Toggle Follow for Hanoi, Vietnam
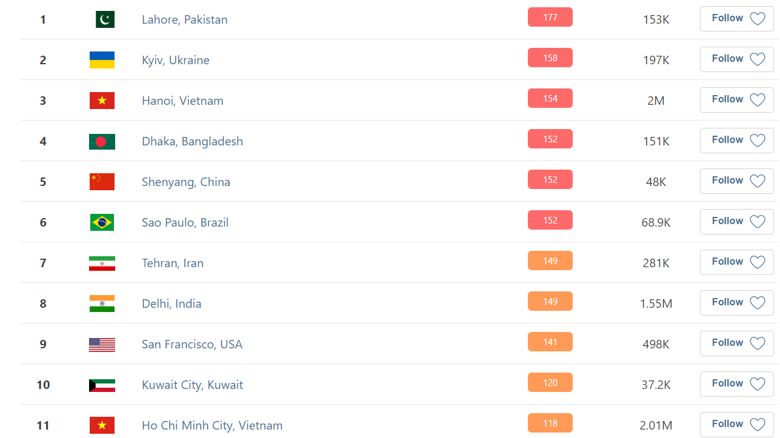 click(x=736, y=99)
